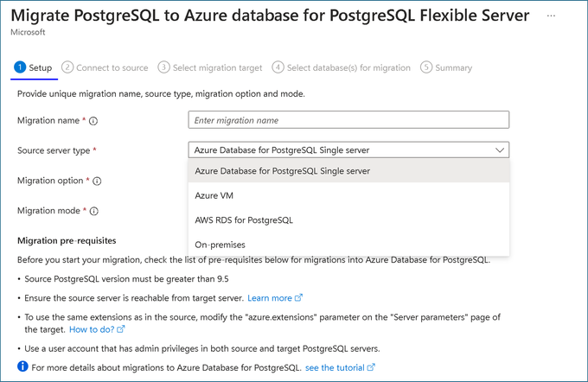Switch to the Connect to source step
Image resolution: width=588 pixels, height=382 pixels.
point(105,68)
